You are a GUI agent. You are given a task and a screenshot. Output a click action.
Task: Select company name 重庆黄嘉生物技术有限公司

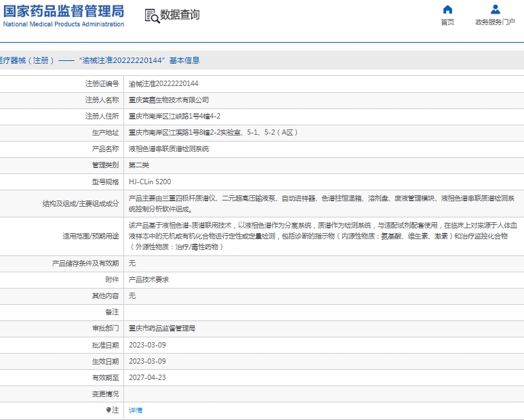[x=169, y=100]
